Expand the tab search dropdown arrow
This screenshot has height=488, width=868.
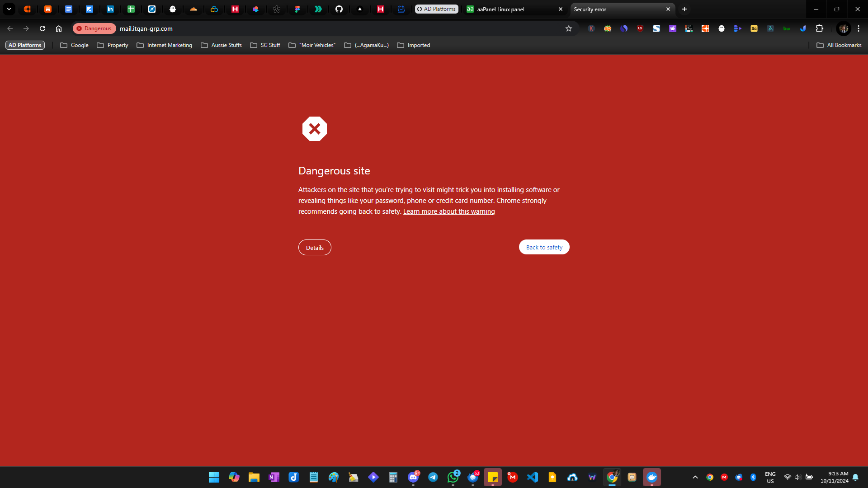pyautogui.click(x=9, y=9)
